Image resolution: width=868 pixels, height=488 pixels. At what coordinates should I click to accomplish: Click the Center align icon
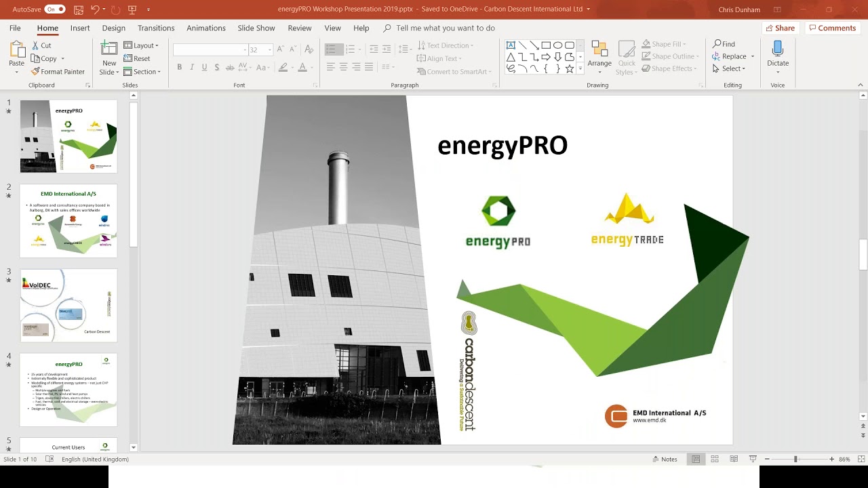tap(344, 67)
